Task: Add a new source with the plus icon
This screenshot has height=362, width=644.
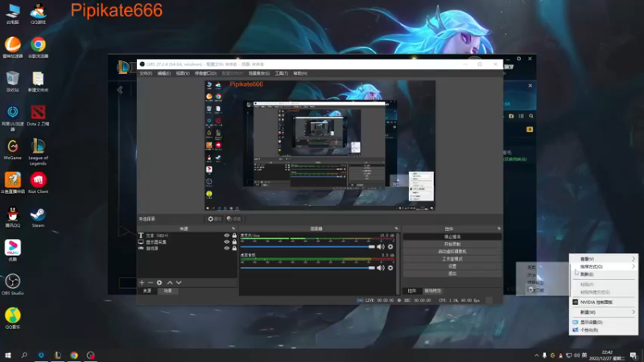Action: (142, 282)
